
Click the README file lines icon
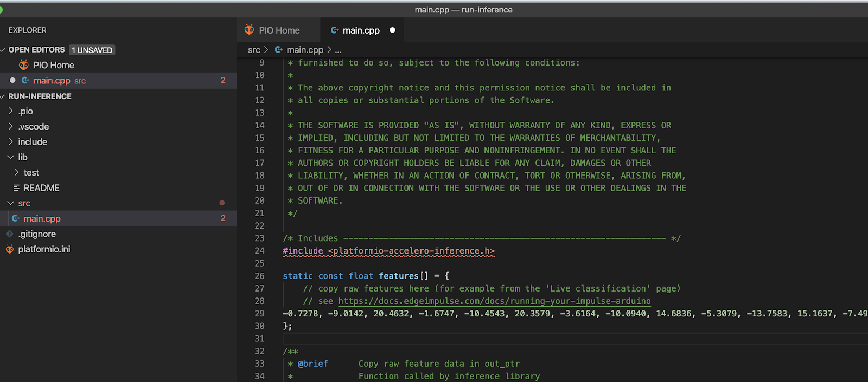[16, 188]
